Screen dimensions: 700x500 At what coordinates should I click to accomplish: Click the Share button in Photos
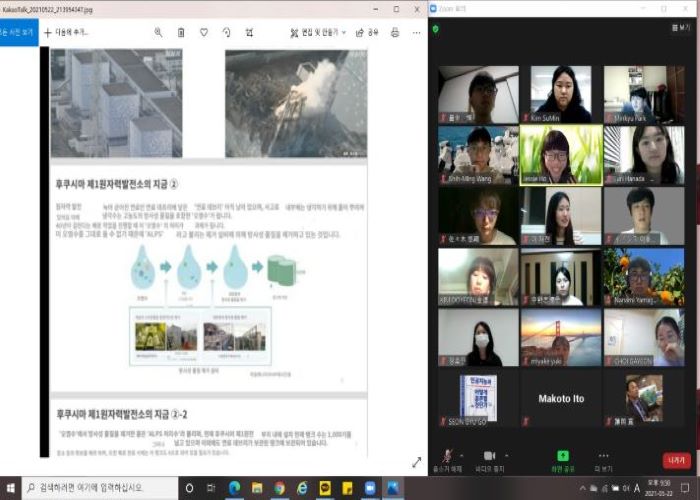pos(367,32)
